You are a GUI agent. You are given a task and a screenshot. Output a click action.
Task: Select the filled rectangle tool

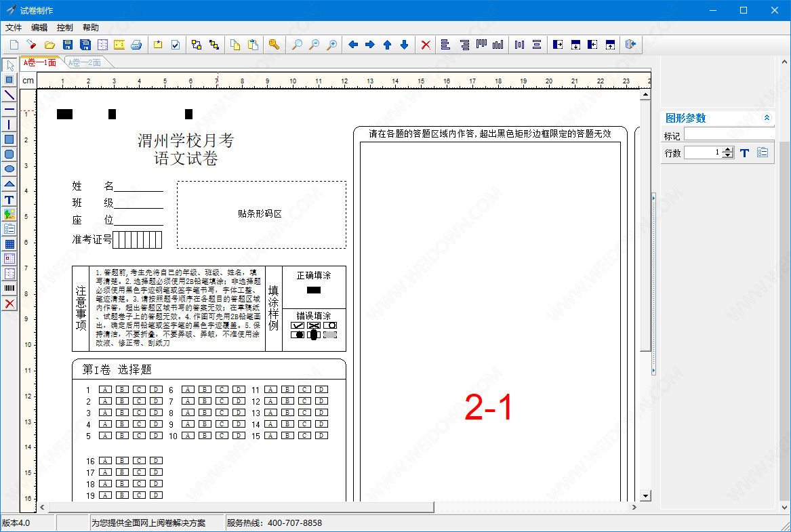click(x=9, y=139)
